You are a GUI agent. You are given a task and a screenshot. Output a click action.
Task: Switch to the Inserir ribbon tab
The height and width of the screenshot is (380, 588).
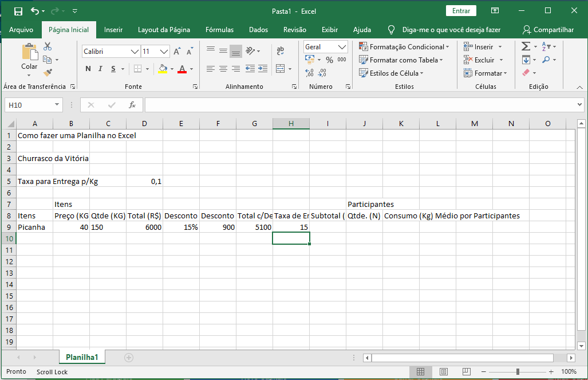tap(113, 30)
